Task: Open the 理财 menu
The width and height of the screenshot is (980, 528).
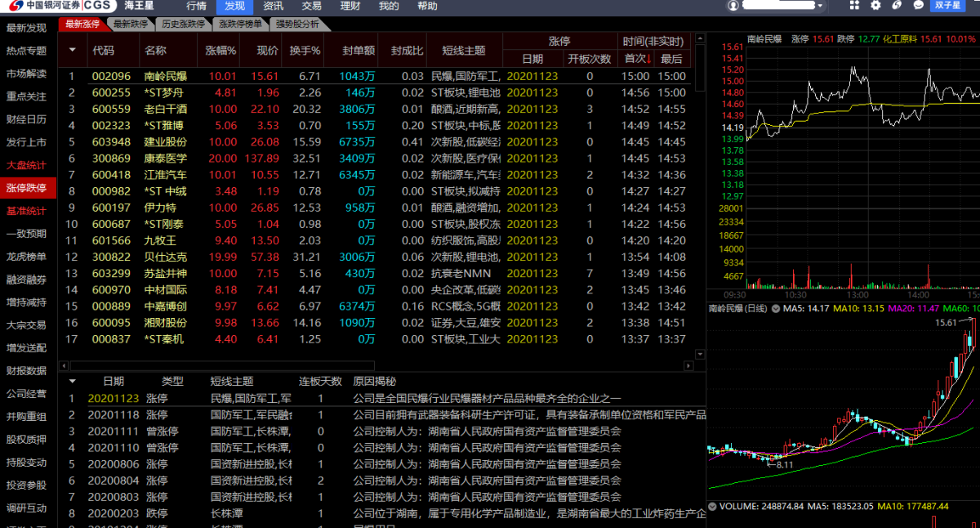Action: click(350, 6)
